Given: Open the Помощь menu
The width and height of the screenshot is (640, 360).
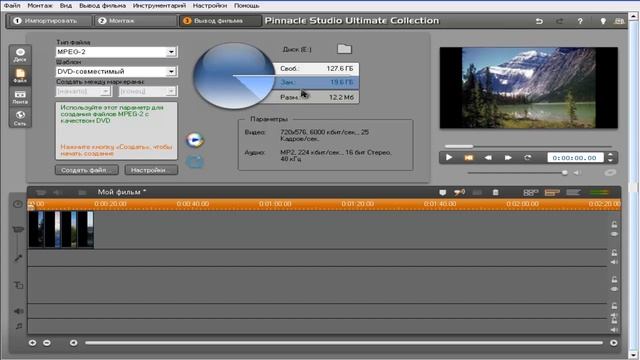Looking at the screenshot, I should 247,6.
